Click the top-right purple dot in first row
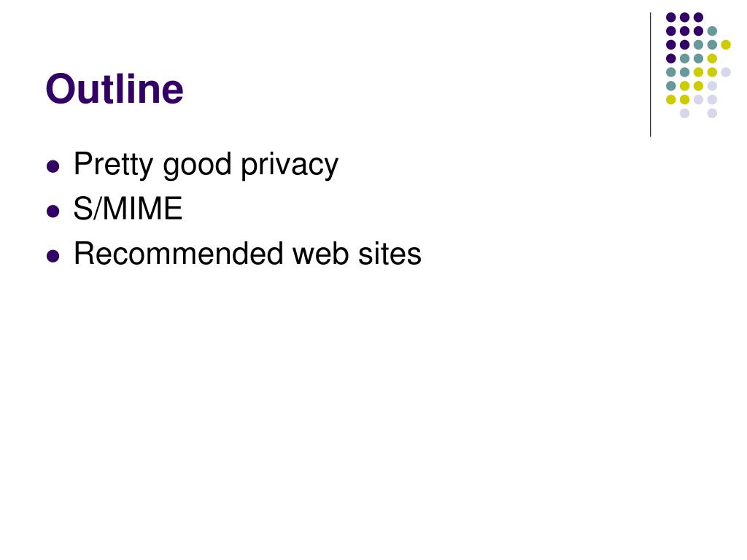747x560 pixels. tap(698, 17)
